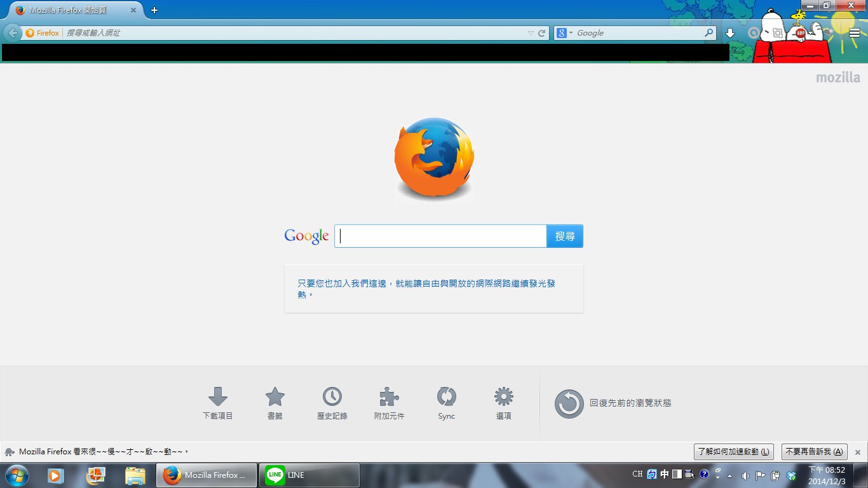Open Windows Explorer folder on taskbar
868x488 pixels.
(135, 475)
